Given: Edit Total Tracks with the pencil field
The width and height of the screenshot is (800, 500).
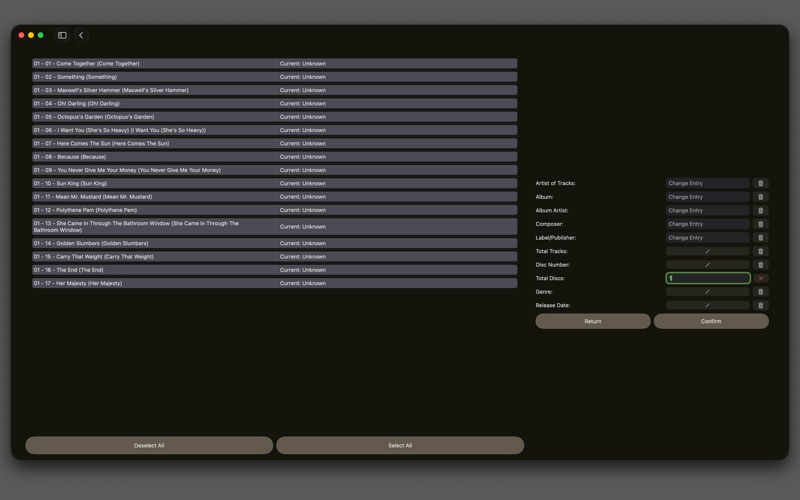Looking at the screenshot, I should [x=708, y=251].
